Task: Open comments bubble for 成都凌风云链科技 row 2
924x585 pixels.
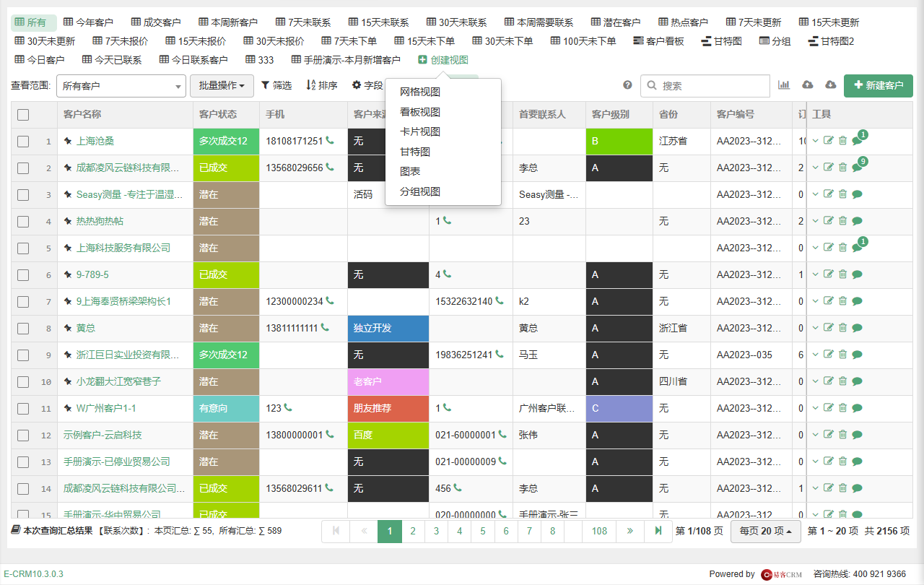Action: click(x=857, y=168)
